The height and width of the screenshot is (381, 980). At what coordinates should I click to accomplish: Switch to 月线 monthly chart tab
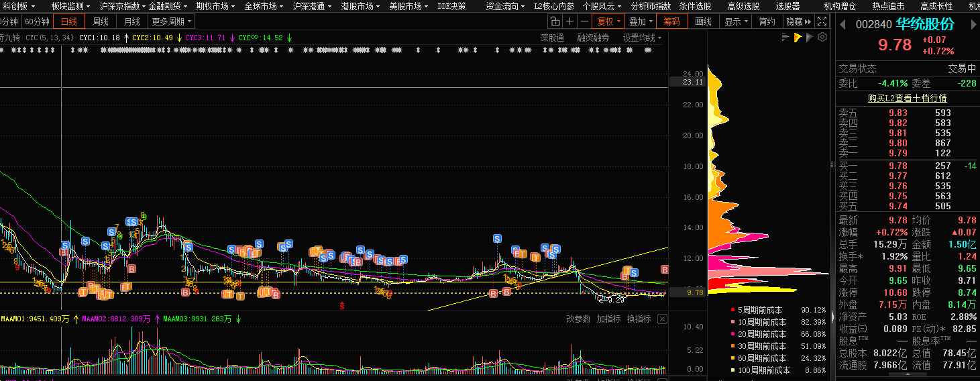tap(131, 21)
